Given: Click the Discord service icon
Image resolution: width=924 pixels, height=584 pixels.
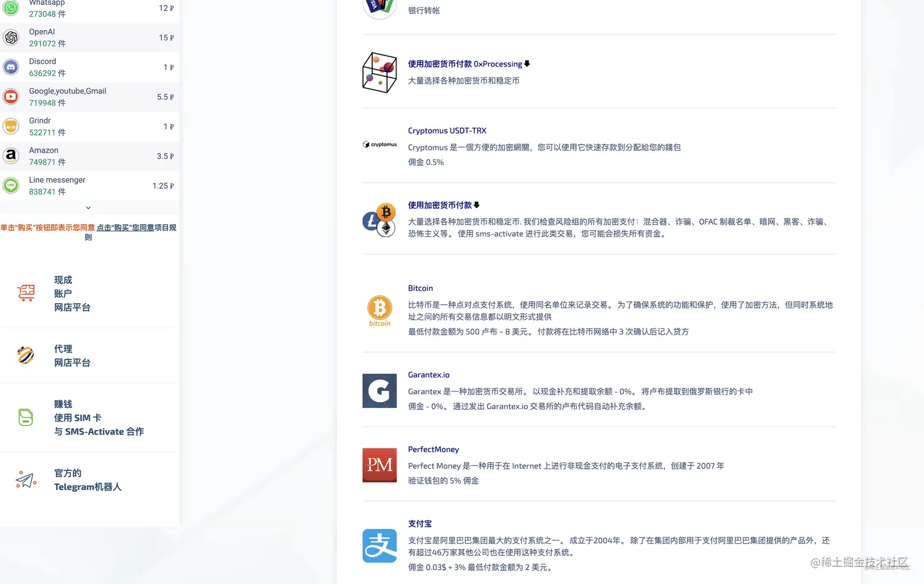Looking at the screenshot, I should click(11, 67).
